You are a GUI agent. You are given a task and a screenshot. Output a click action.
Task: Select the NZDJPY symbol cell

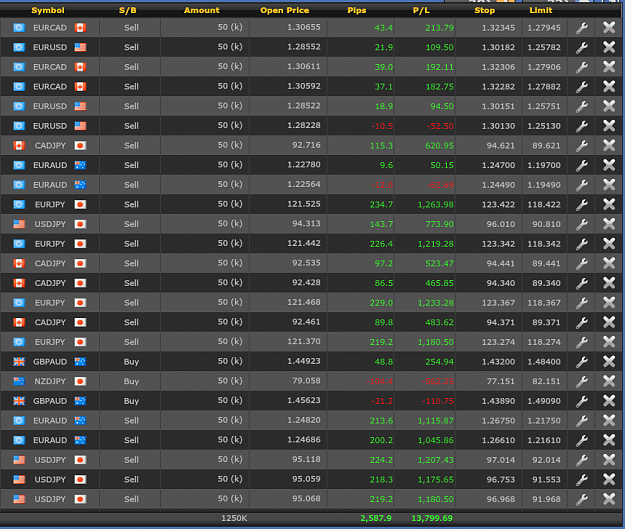[50, 382]
